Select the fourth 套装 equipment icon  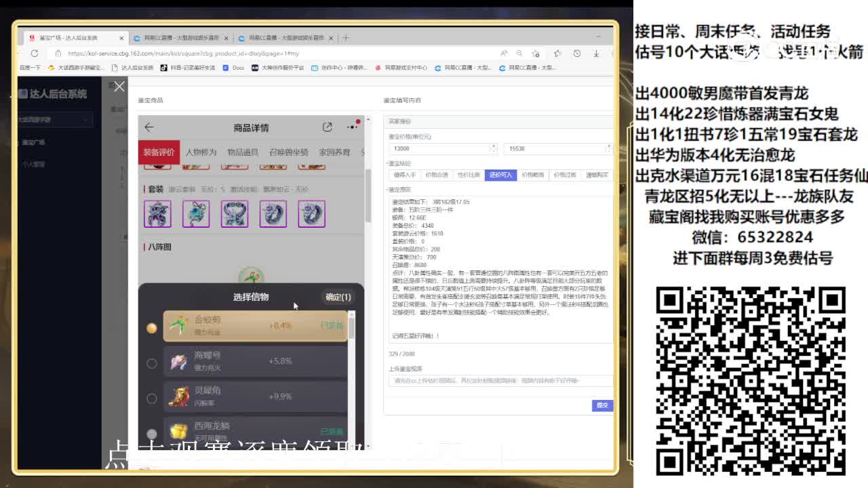click(273, 213)
